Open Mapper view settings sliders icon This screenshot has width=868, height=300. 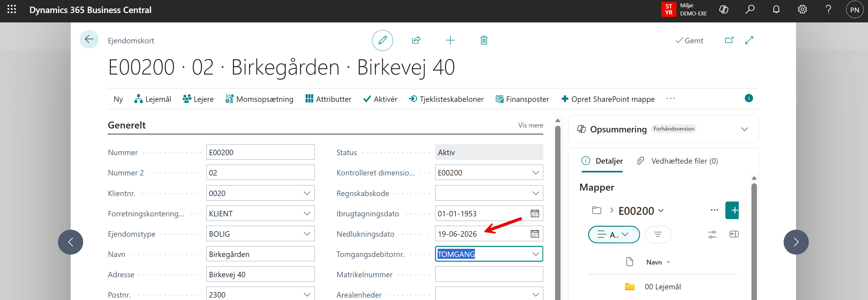(x=712, y=235)
